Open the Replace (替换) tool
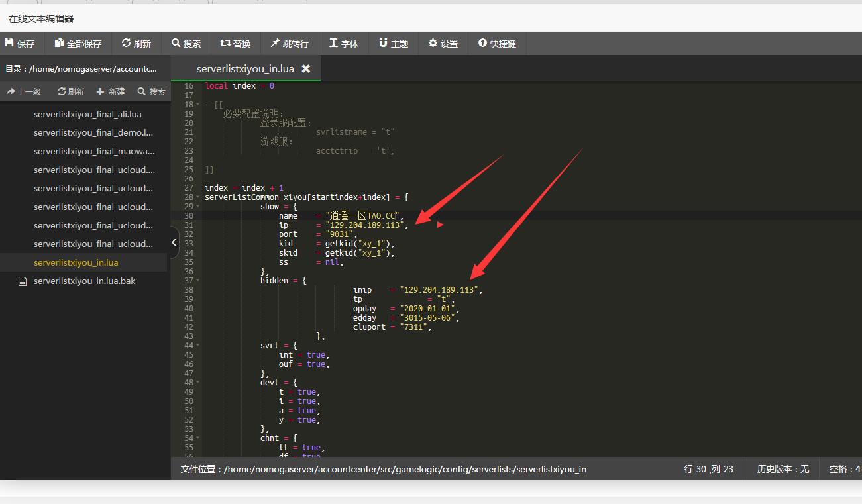This screenshot has width=862, height=504. coord(235,44)
